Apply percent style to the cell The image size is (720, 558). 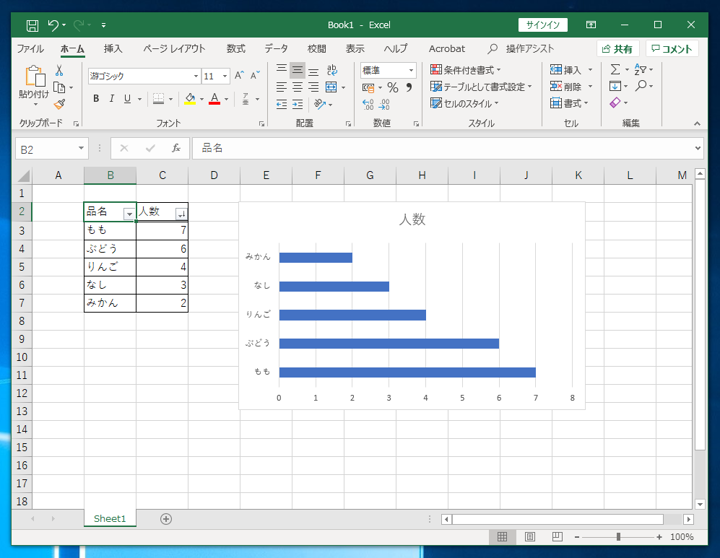click(x=393, y=87)
